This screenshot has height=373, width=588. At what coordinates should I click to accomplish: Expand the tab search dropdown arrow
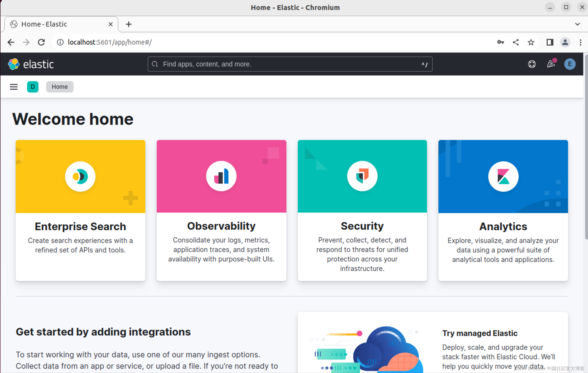[577, 24]
